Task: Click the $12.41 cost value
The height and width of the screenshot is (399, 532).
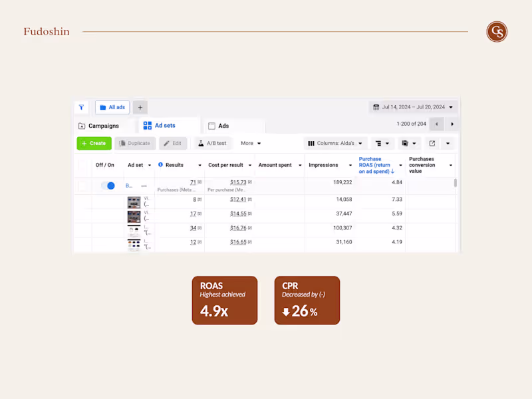Action: click(238, 199)
